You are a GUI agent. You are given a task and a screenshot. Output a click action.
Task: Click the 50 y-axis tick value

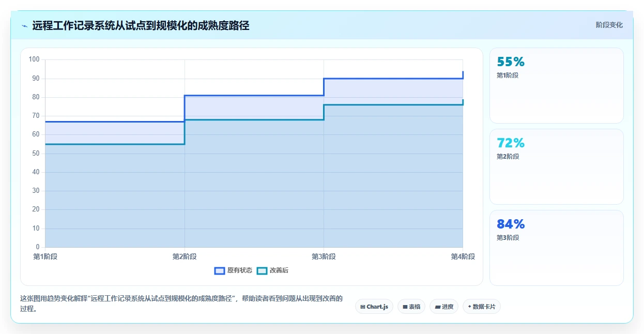(36, 154)
